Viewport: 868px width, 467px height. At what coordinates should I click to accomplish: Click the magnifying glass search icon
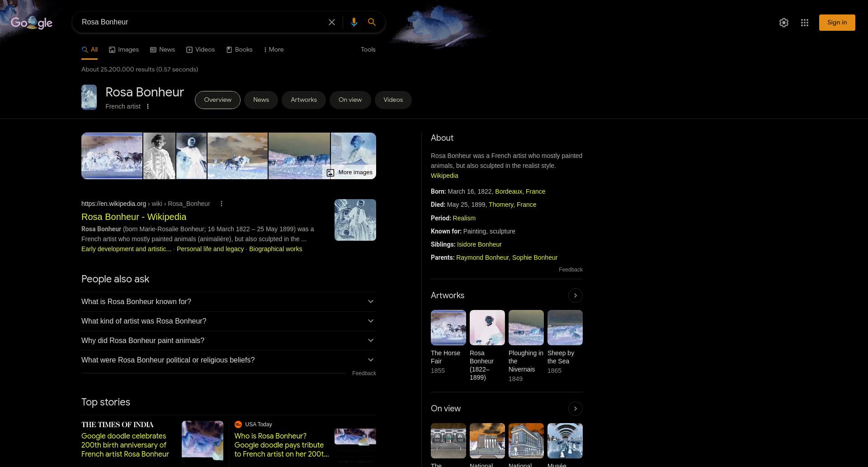pos(372,22)
